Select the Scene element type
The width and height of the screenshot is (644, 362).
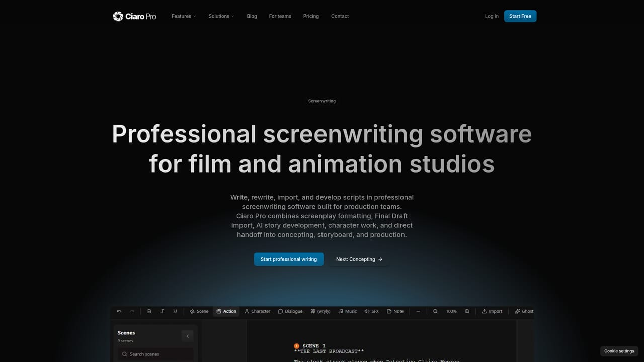pos(199,311)
